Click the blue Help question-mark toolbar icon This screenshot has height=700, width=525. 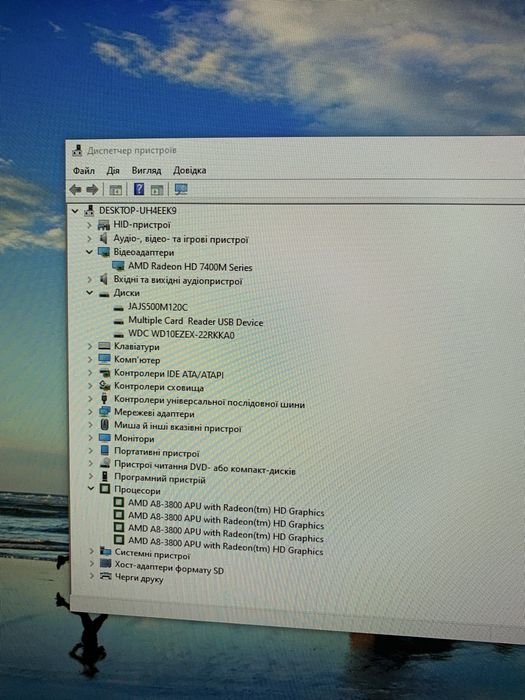(x=139, y=189)
